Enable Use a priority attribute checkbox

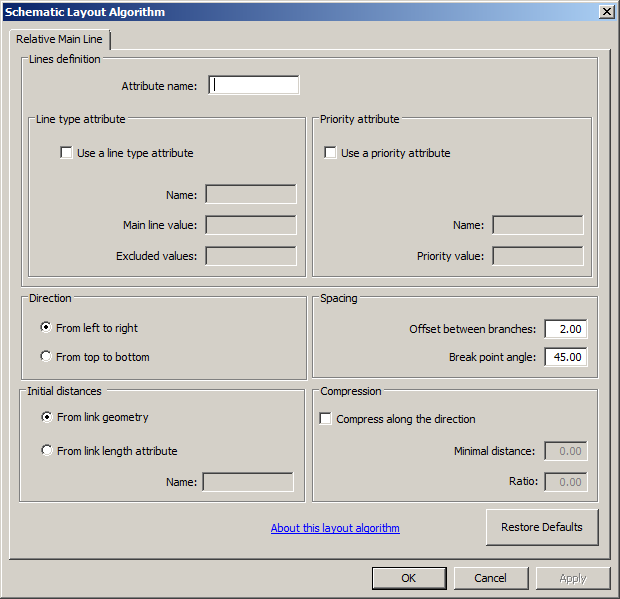(330, 153)
